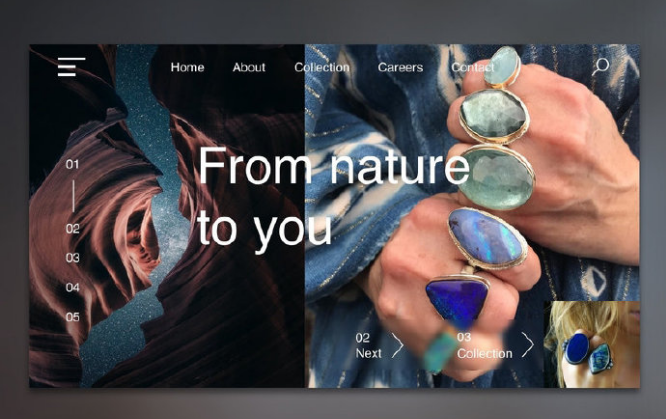Click the vertical progress line under 01
Image resolution: width=666 pixels, height=419 pixels.
click(73, 196)
